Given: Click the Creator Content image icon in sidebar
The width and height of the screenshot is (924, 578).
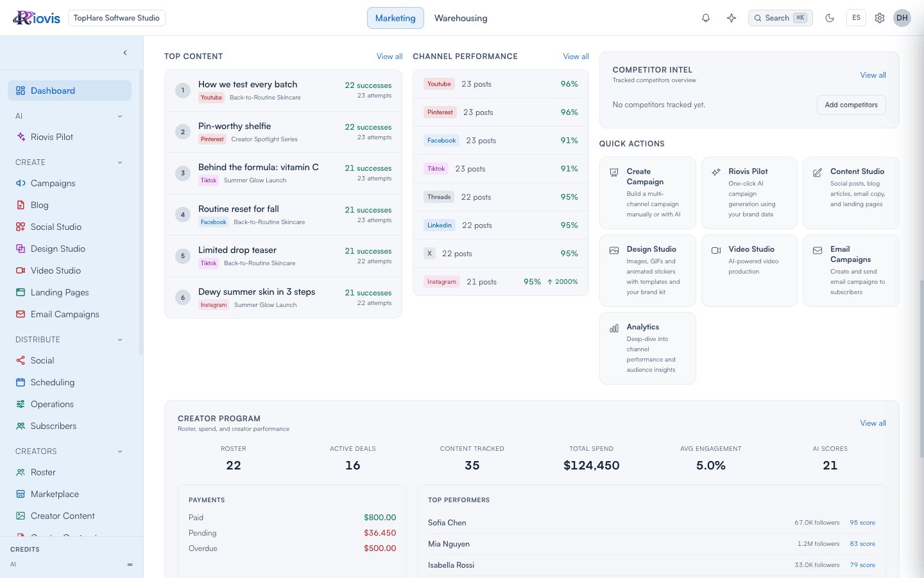Looking at the screenshot, I should (x=21, y=516).
